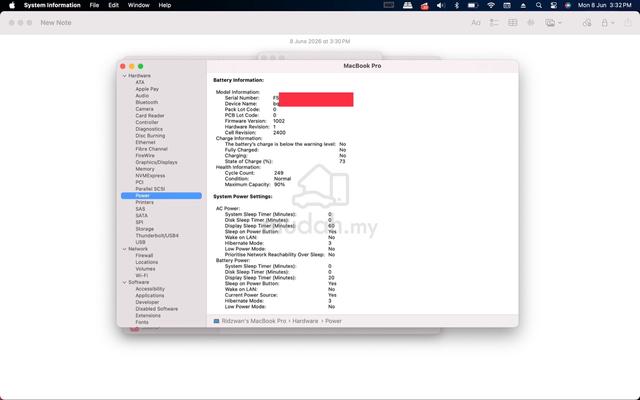Open the Apple menu
Viewport: 640px width, 400px height.
click(x=12, y=5)
